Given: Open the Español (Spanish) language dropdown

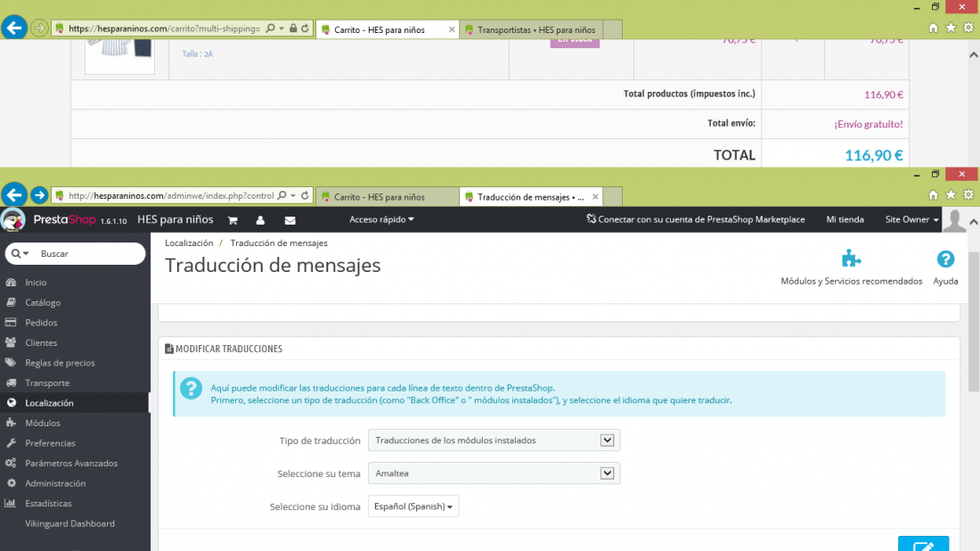Looking at the screenshot, I should pyautogui.click(x=413, y=506).
